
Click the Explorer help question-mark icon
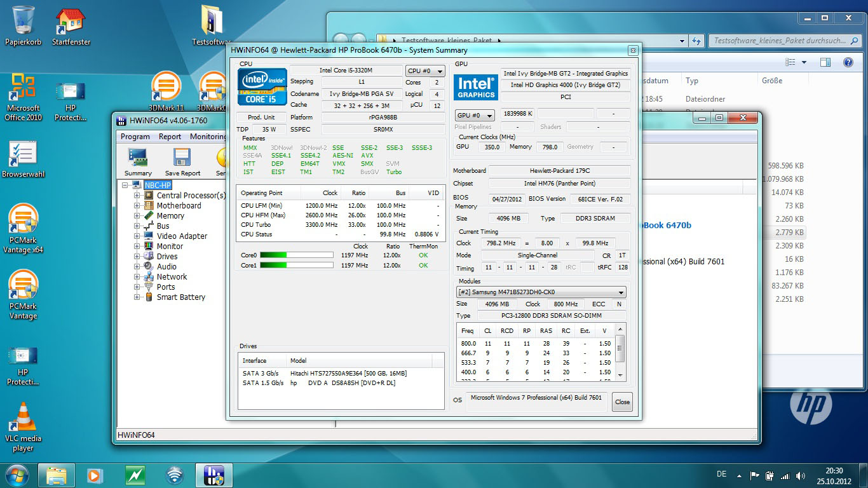point(848,62)
